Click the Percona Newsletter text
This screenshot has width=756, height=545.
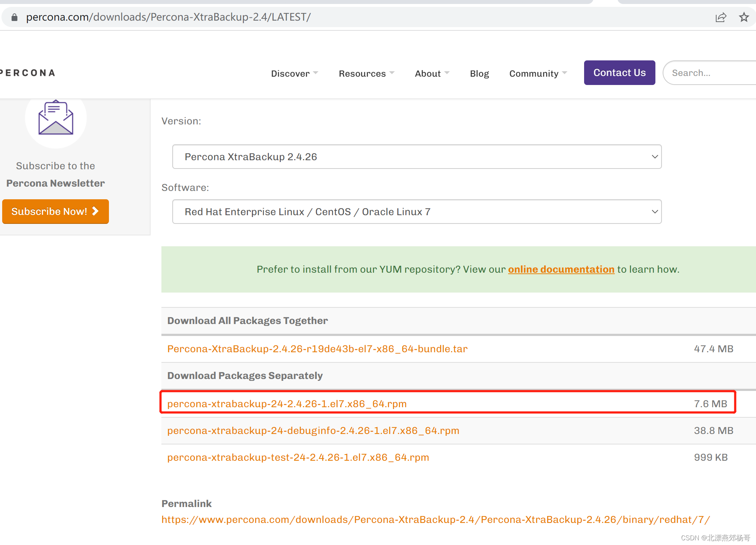click(56, 183)
